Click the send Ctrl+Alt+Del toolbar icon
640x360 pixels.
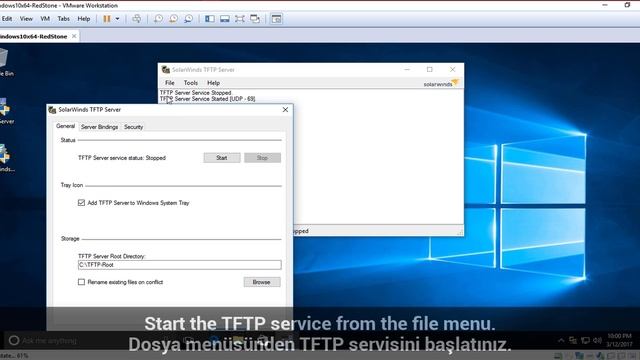136,19
